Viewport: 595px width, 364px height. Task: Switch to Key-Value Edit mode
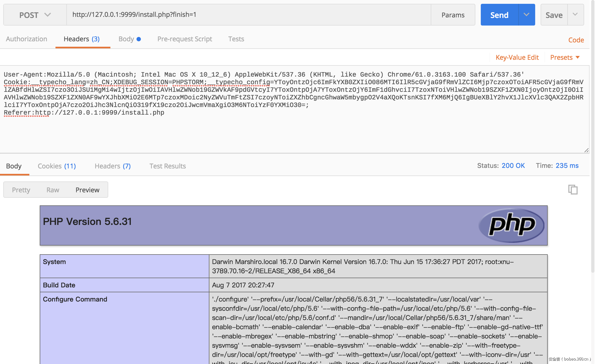[517, 57]
